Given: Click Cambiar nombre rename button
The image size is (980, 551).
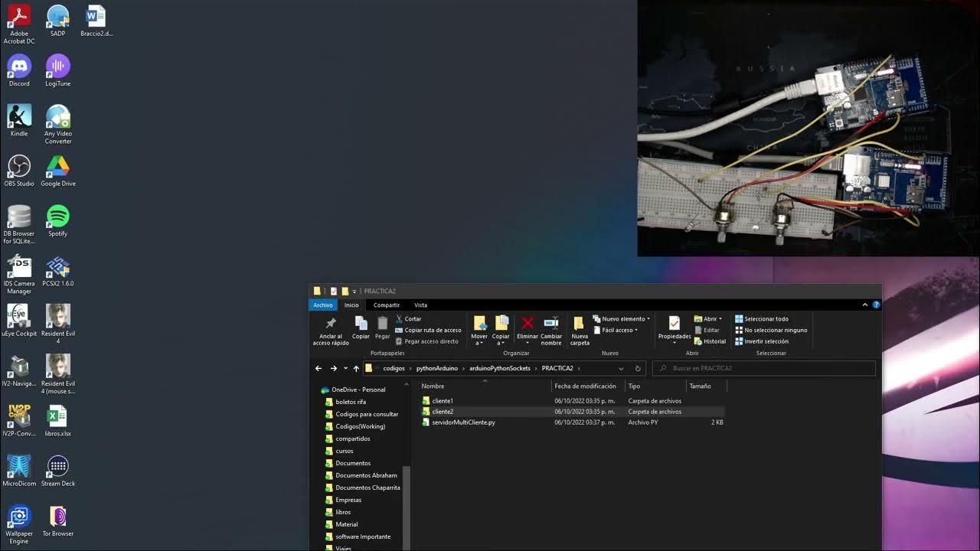Looking at the screenshot, I should [x=551, y=330].
